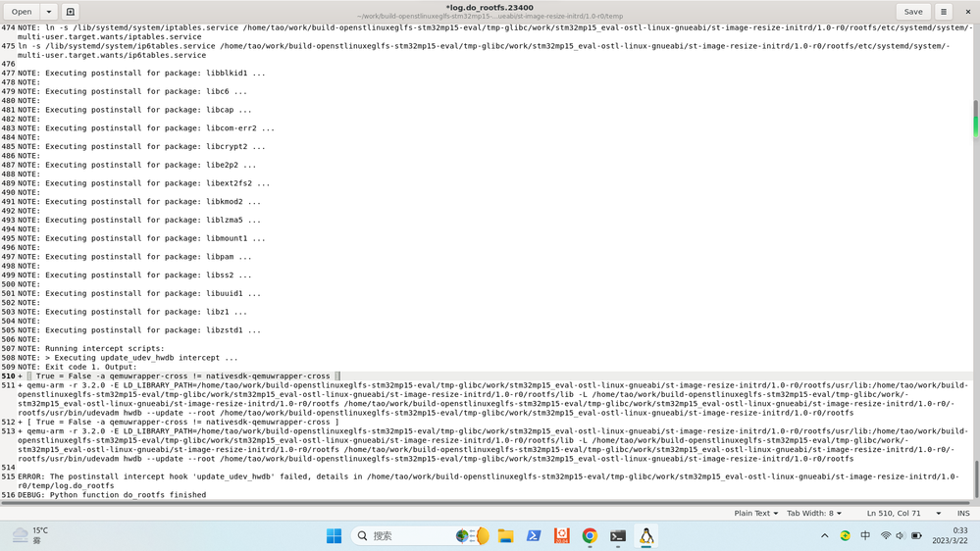980x551 pixels.
Task: Click line 483 libcom-err2 postinstall text
Action: (145, 128)
